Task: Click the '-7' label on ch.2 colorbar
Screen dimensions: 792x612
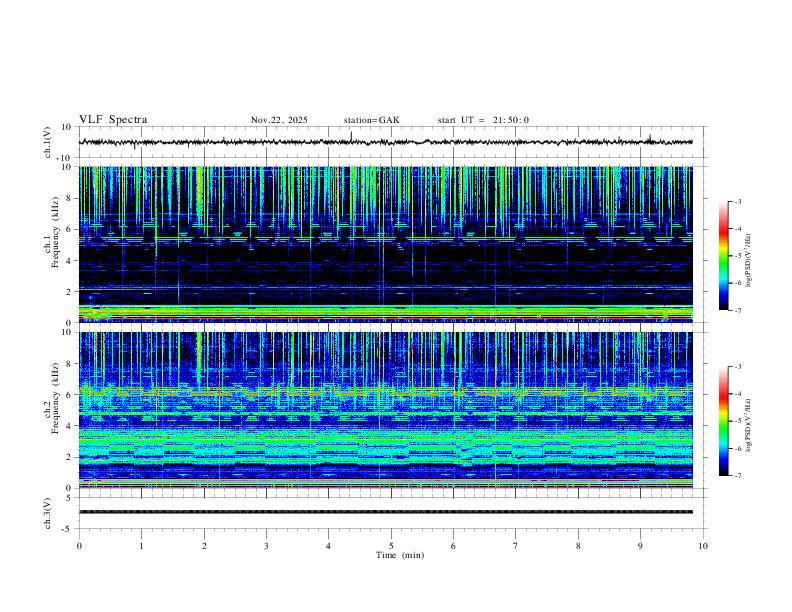Action: 737,475
